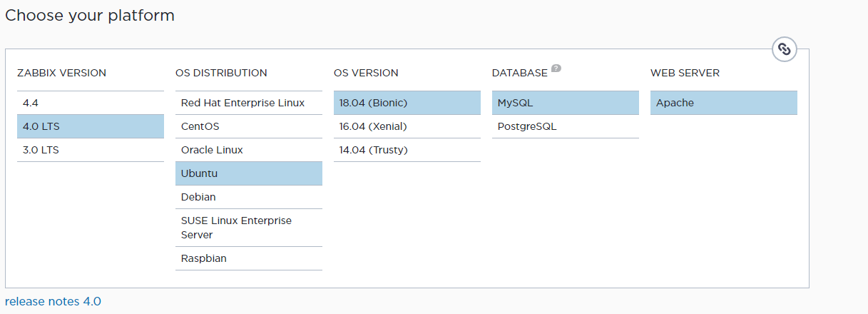The width and height of the screenshot is (868, 314).
Task: Select OS version 18.04 (Bionic)
Action: 407,103
